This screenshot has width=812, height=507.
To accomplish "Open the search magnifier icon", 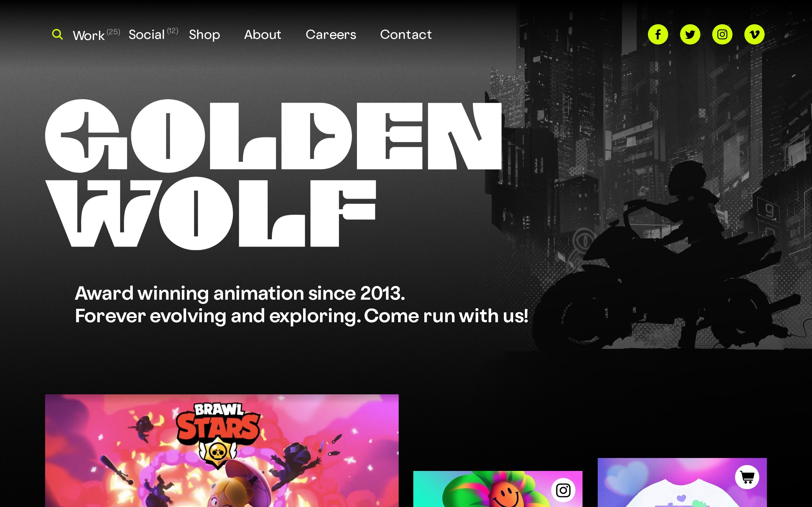I will coord(58,34).
